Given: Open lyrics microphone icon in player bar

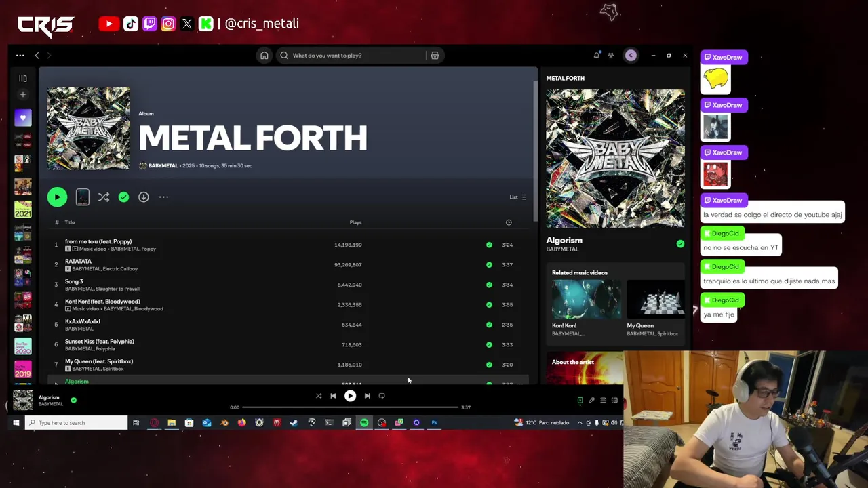Looking at the screenshot, I should (591, 401).
